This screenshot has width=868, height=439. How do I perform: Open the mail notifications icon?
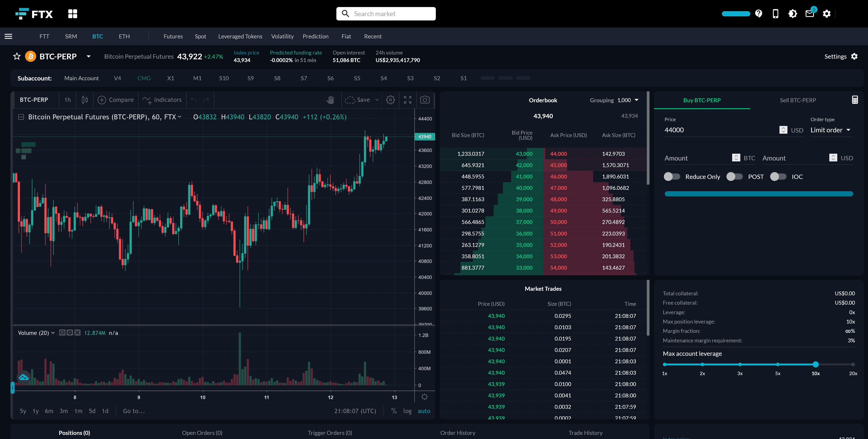[x=809, y=13]
